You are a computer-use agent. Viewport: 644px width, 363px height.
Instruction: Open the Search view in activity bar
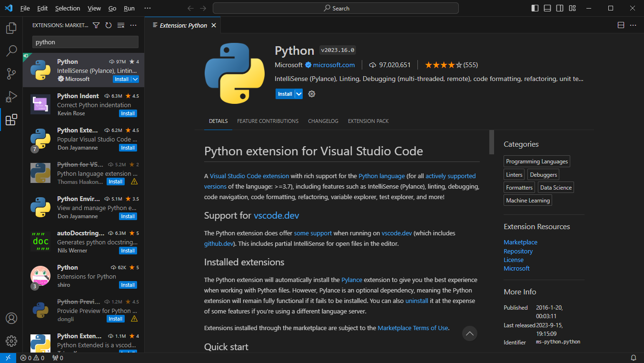coord(11,51)
